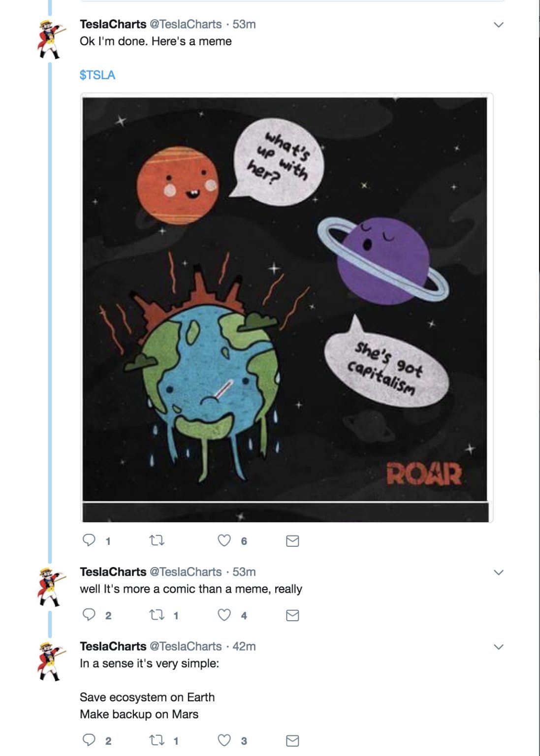540x756 pixels.
Task: Send the meme tweet via direct message
Action: click(x=292, y=541)
